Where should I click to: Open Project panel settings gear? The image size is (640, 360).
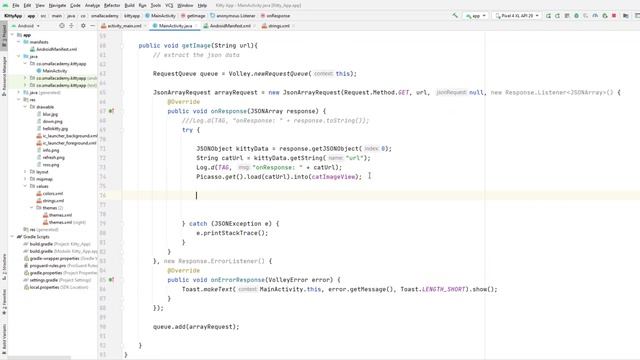[83, 26]
